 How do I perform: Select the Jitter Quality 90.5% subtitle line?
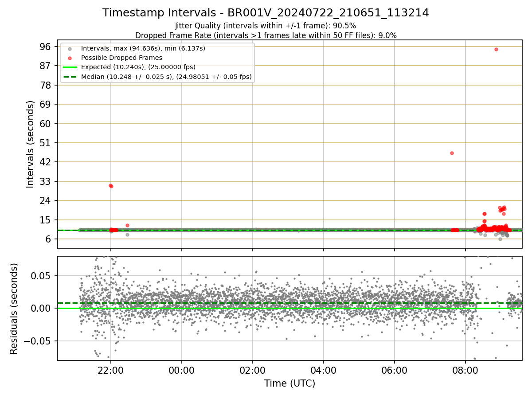(266, 26)
